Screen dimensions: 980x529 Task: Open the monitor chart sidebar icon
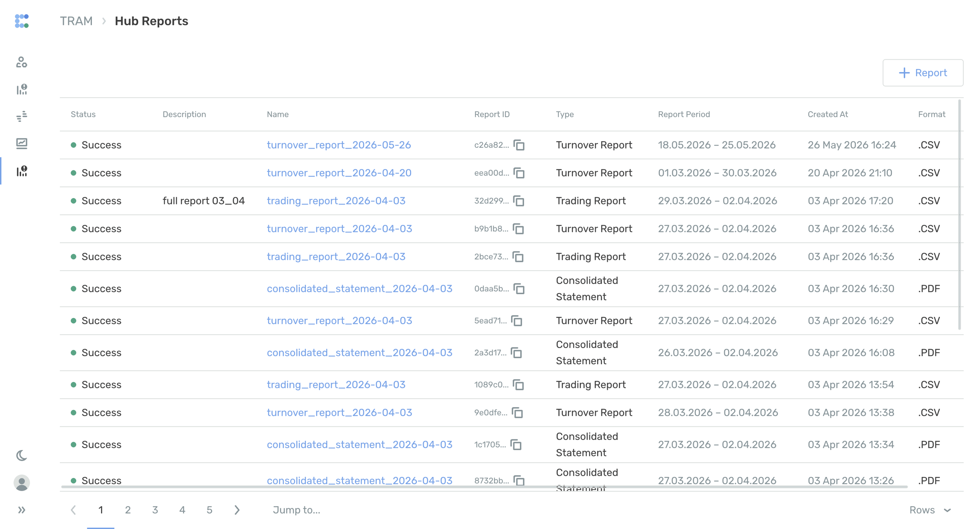click(22, 144)
